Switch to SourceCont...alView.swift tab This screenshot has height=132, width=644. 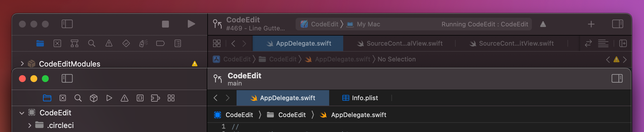click(399, 43)
